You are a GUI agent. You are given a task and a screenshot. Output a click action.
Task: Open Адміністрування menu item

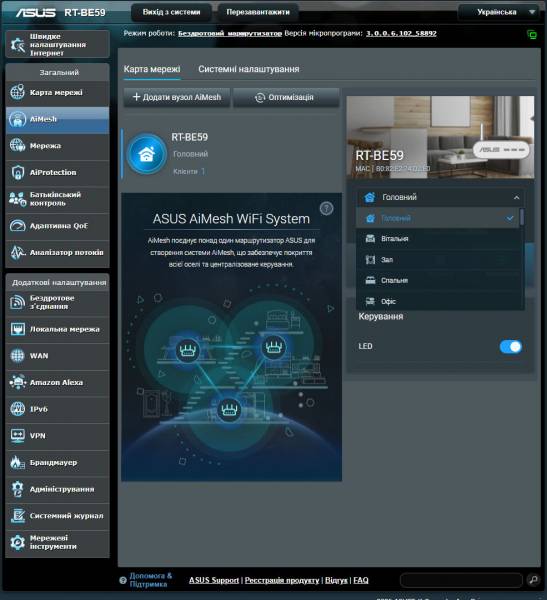click(x=58, y=489)
